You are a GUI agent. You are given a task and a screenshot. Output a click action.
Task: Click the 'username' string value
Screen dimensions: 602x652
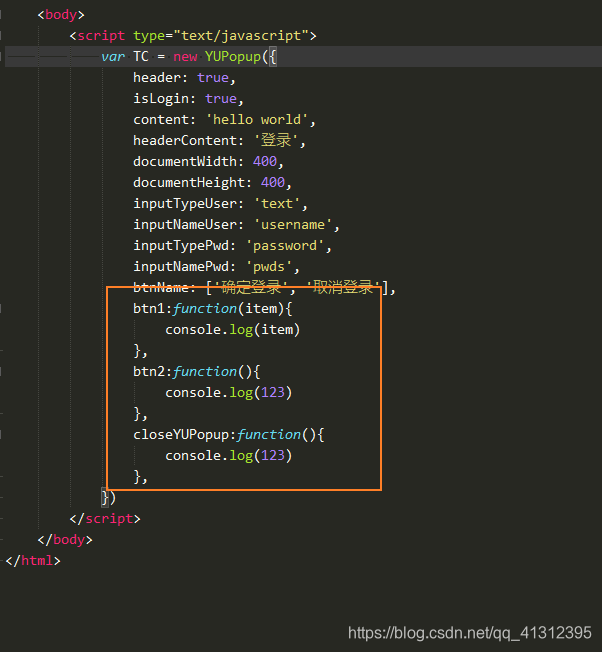click(x=293, y=225)
